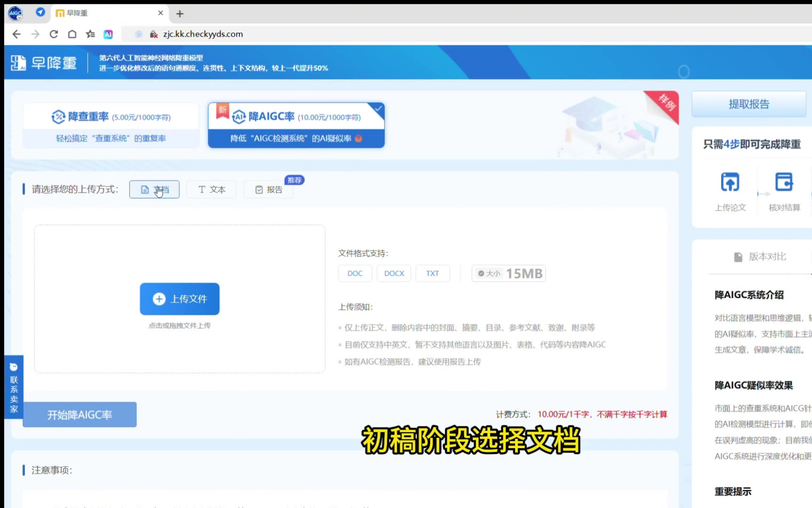Click the orange help icon beside AI疑似率
812x508 pixels.
tap(359, 139)
